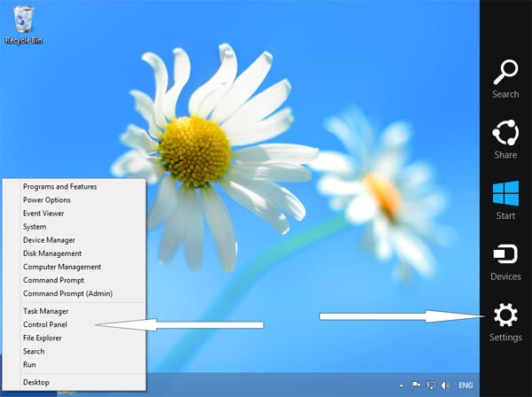The width and height of the screenshot is (532, 397).
Task: Click the network tray icon
Action: tap(430, 385)
